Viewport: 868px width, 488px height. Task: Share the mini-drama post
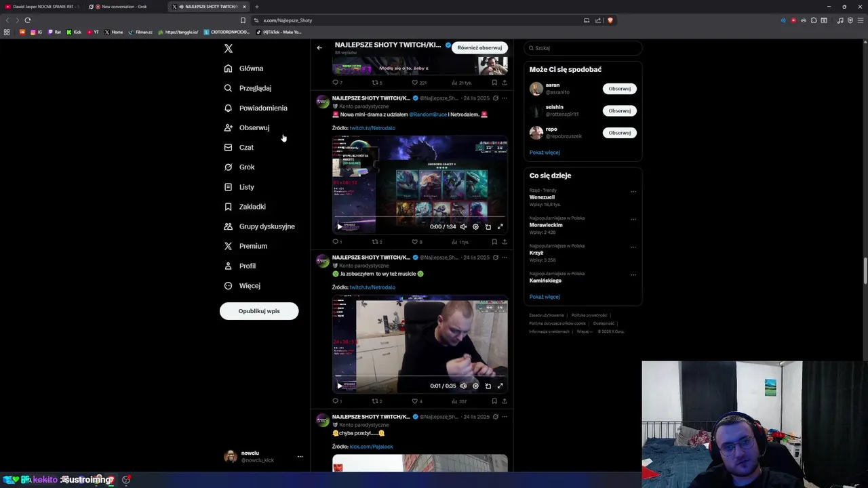pos(505,242)
